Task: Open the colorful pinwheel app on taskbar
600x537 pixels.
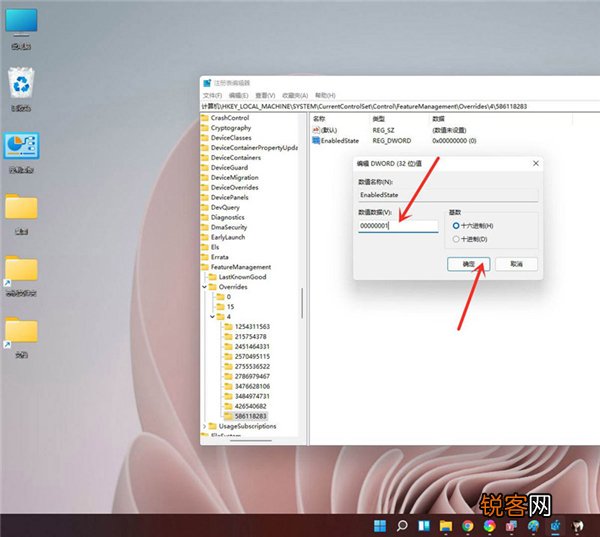Action: [489, 526]
